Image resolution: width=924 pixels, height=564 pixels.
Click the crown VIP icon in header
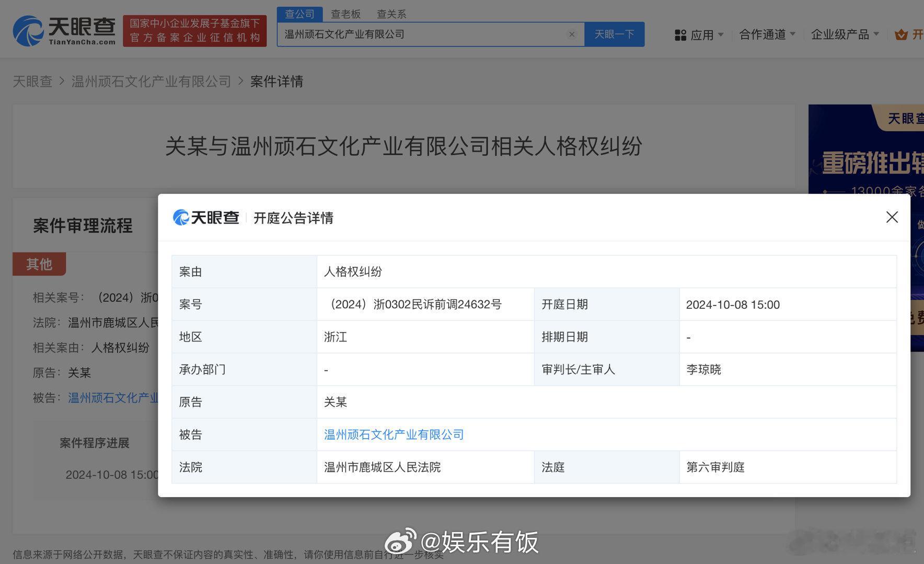pos(901,35)
